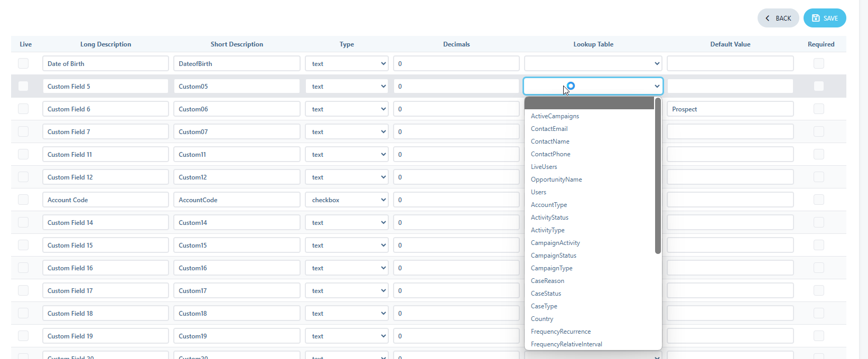Click the Lookup Table column header
This screenshot has width=868, height=359.
click(593, 44)
